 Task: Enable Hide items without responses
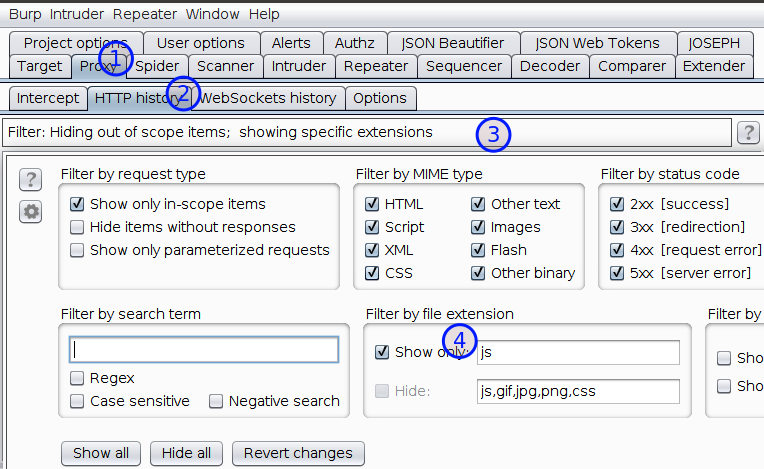[77, 227]
